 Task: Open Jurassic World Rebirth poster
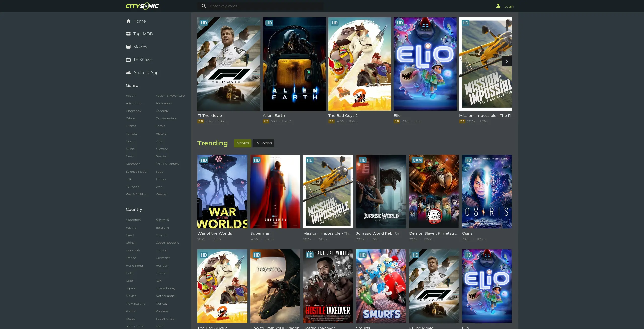coord(381,191)
